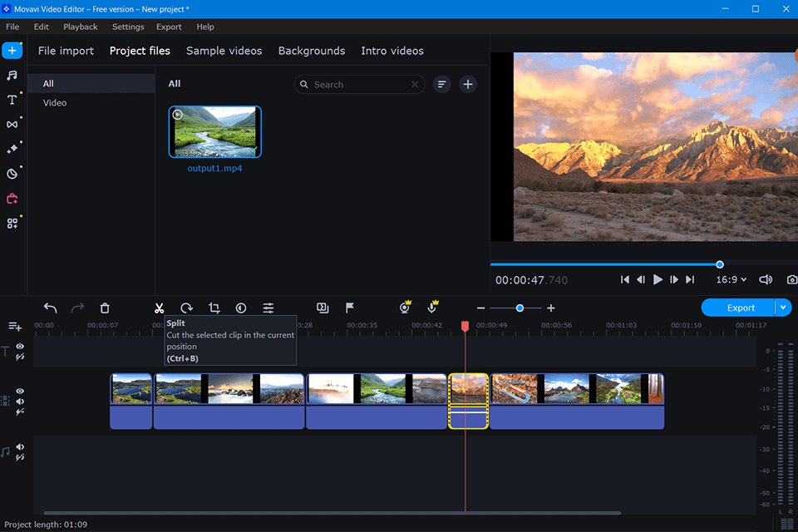Open the Playback menu
The height and width of the screenshot is (532, 798).
[81, 27]
